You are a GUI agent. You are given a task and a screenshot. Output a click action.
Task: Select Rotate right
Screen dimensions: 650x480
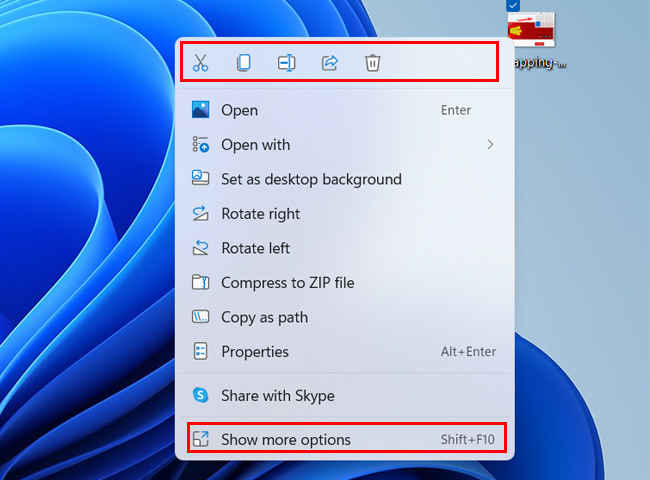345,213
